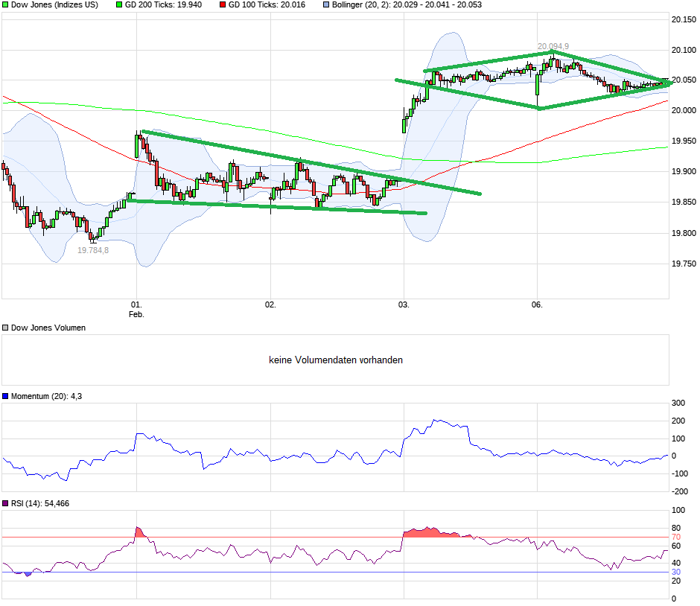
Task: Click the '01. Feb.' date axis label
Action: [136, 310]
